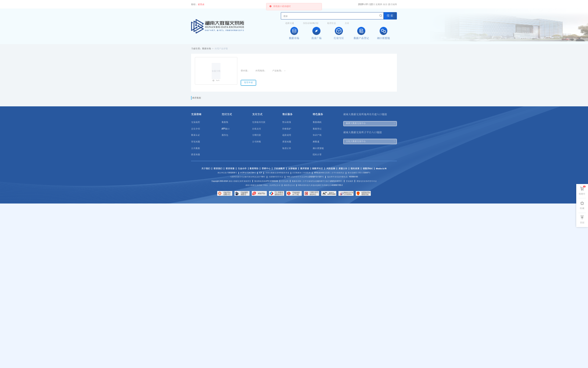The image size is (588, 368).
Task: Open 售后政策 in the footer
Action: coord(287,122)
